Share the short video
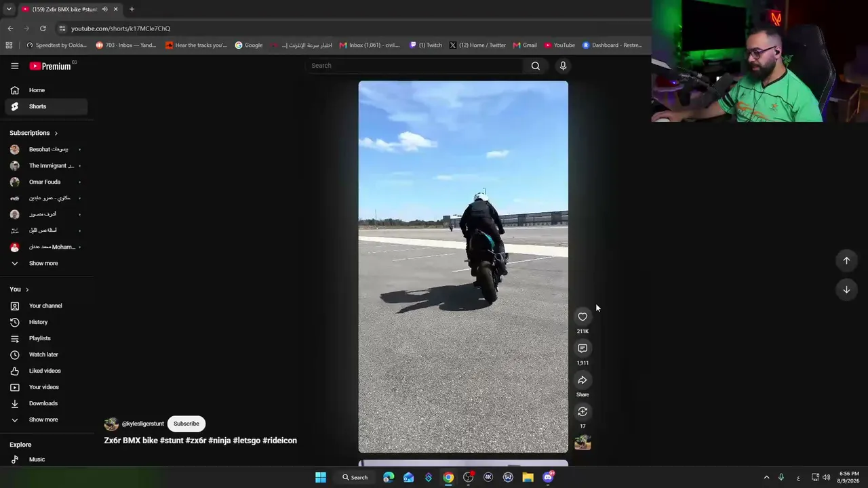The image size is (868, 488). 583,380
